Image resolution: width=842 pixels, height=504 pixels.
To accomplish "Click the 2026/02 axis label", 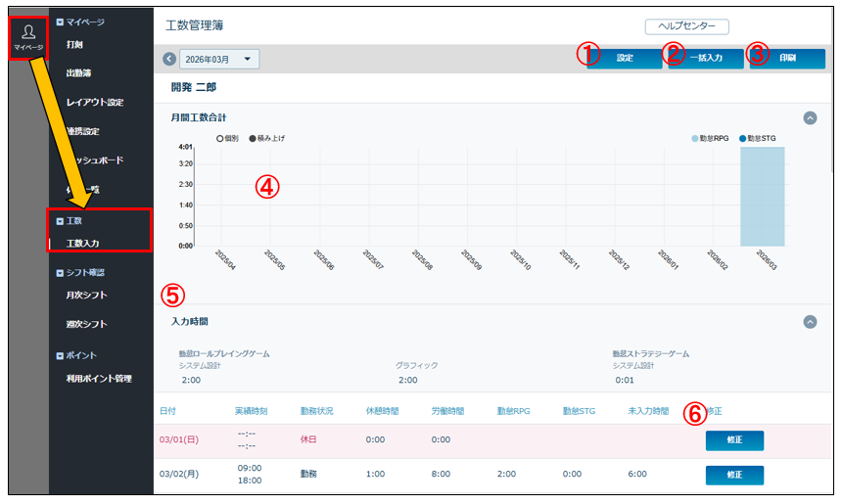I will pyautogui.click(x=718, y=259).
